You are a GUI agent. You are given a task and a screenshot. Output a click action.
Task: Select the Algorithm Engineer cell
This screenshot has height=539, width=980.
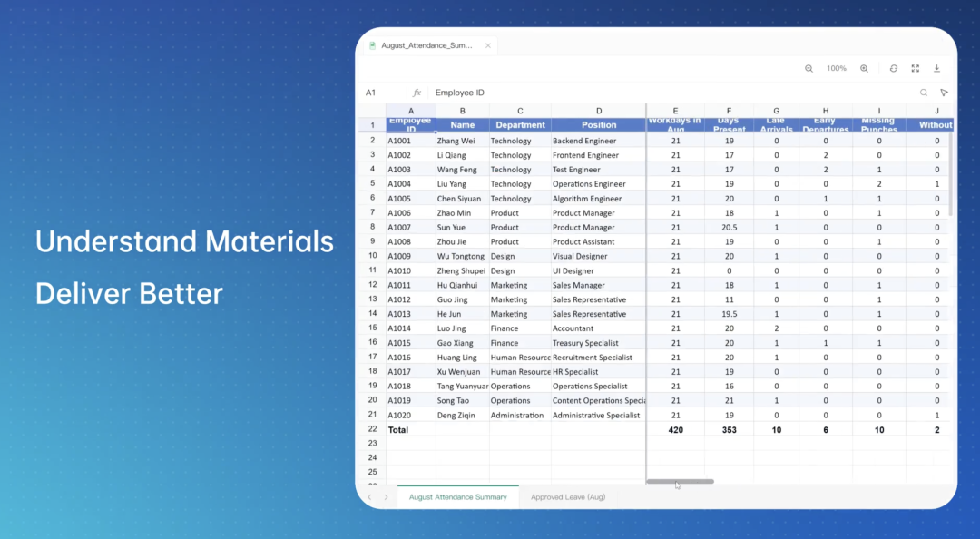coord(599,198)
